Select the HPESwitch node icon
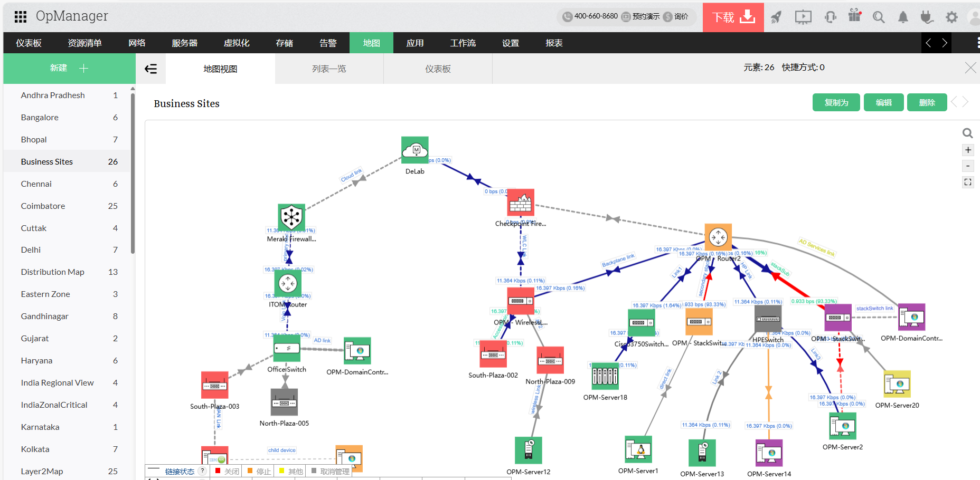The height and width of the screenshot is (480, 980). coord(768,319)
